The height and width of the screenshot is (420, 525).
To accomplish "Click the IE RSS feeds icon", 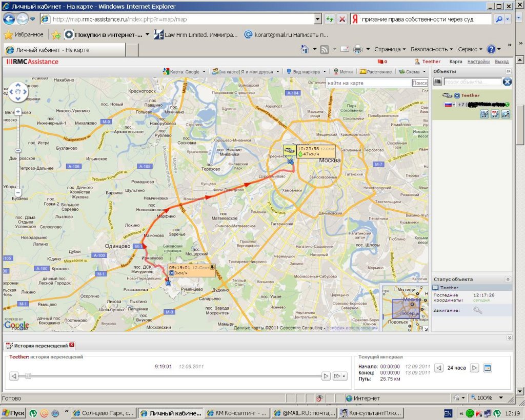I will click(x=325, y=50).
